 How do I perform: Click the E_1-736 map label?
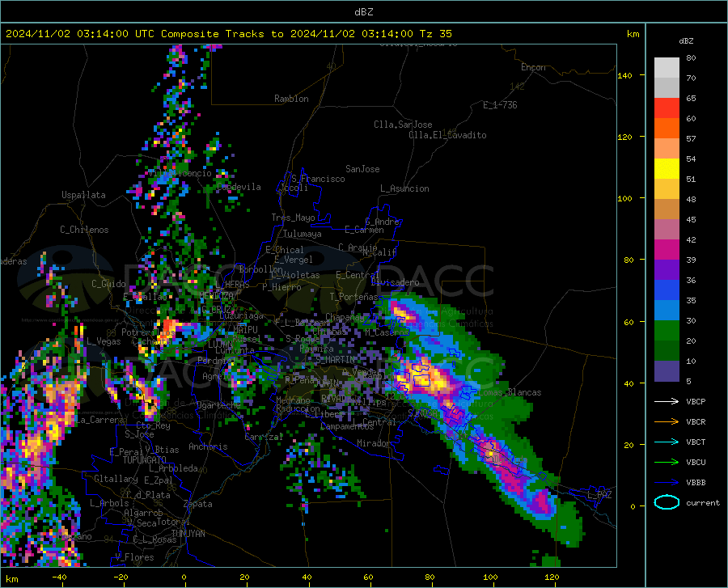[500, 105]
